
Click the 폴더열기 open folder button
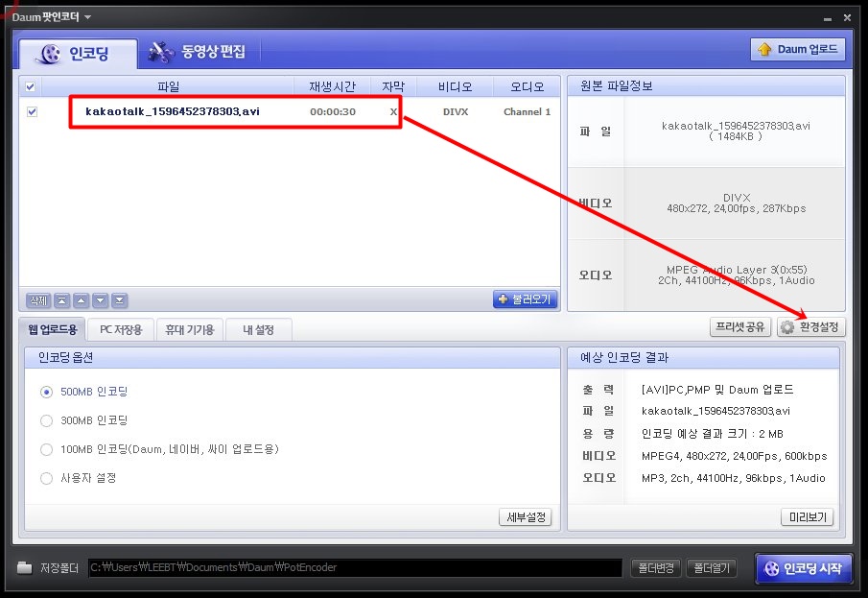pyautogui.click(x=712, y=568)
